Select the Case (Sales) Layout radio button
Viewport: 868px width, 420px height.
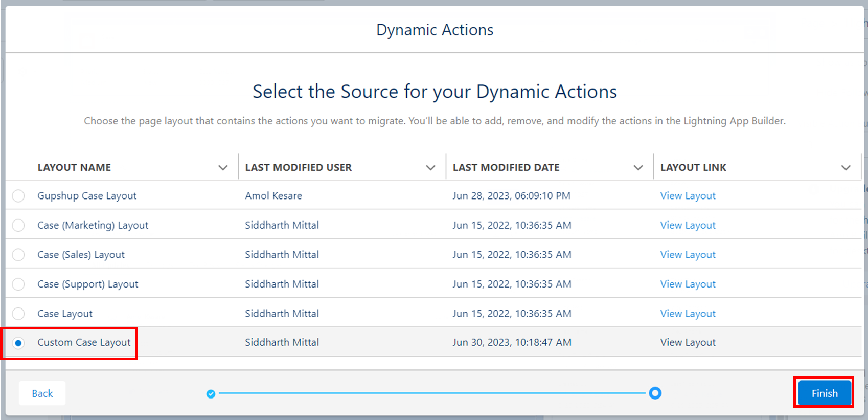[18, 255]
